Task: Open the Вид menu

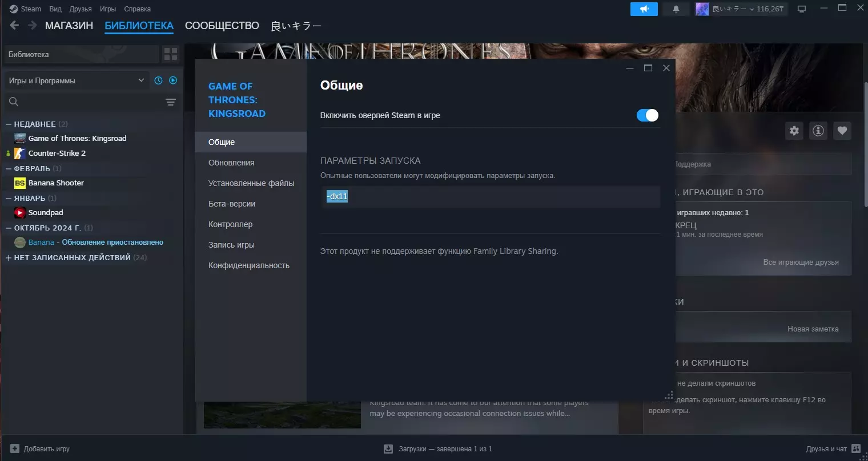Action: coord(55,9)
